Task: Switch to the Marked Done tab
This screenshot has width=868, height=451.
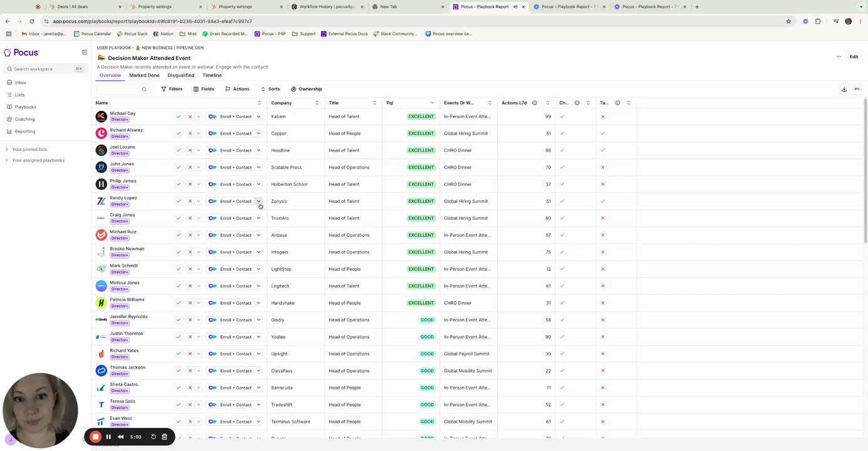Action: (x=144, y=75)
